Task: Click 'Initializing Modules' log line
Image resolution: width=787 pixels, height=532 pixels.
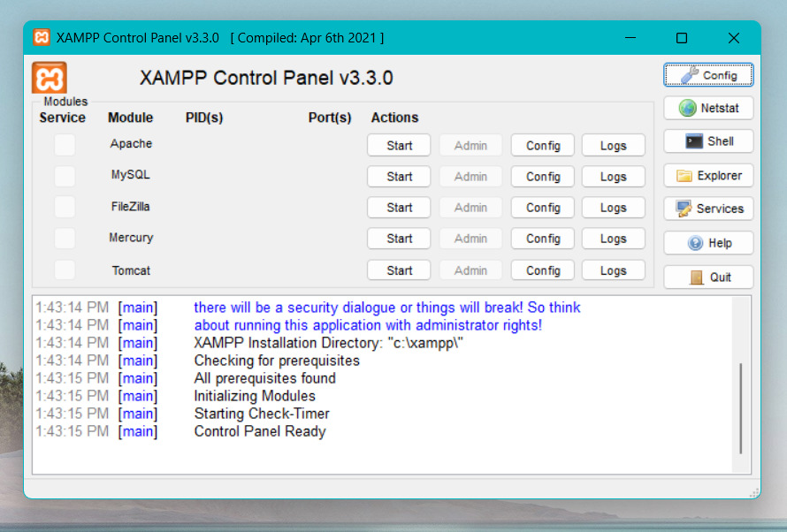Action: point(255,396)
